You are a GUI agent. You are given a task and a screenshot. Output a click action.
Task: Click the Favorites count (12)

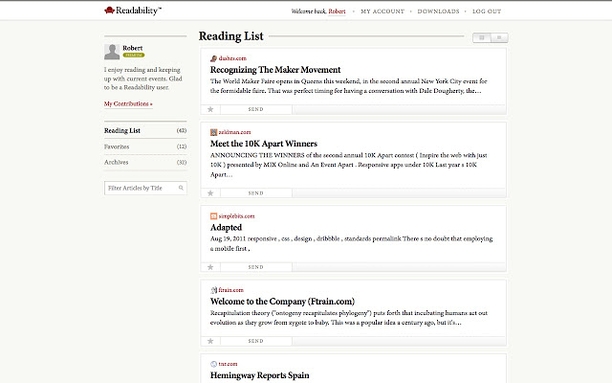point(181,146)
